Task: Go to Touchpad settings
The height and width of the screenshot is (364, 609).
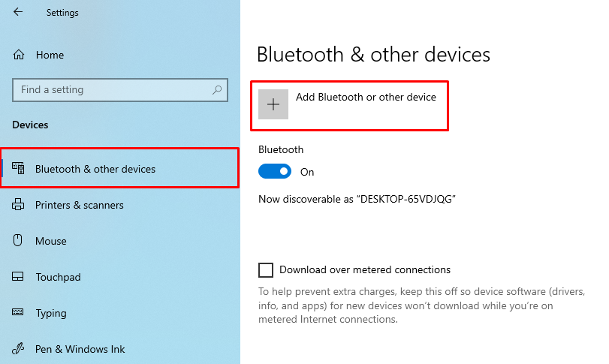Action: click(x=58, y=277)
